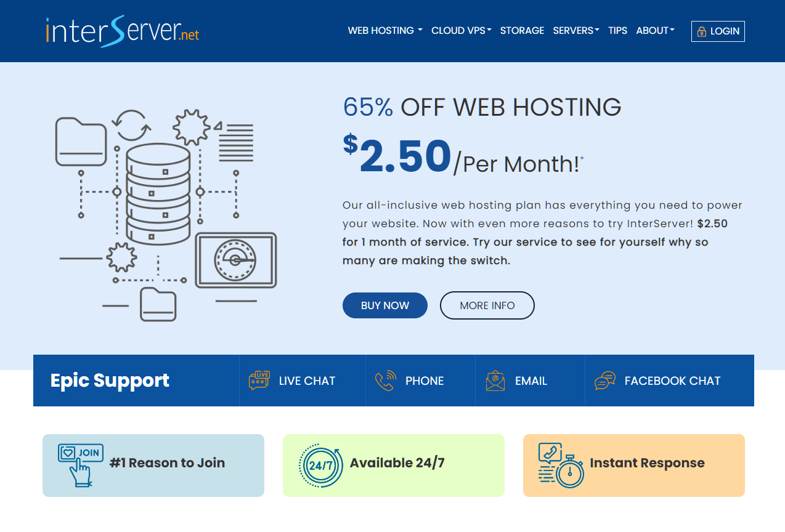Expand the CLOUD VPS dropdown

461,30
